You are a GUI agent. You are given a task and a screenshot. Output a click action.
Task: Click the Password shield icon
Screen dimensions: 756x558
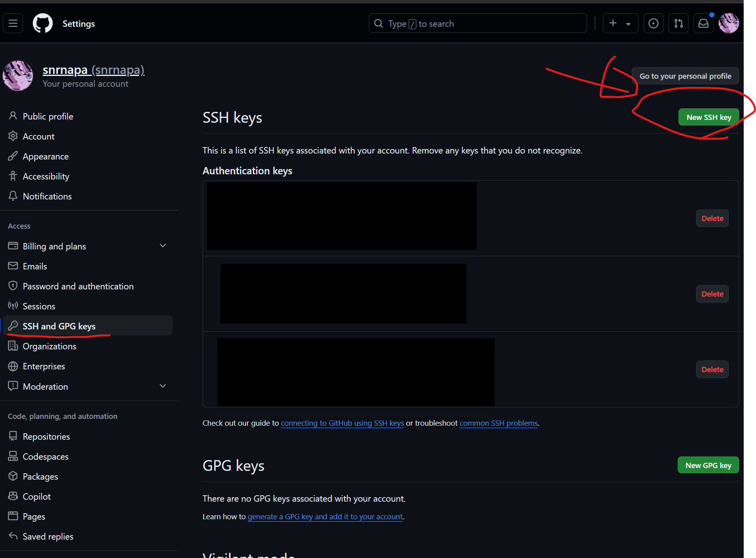[13, 286]
